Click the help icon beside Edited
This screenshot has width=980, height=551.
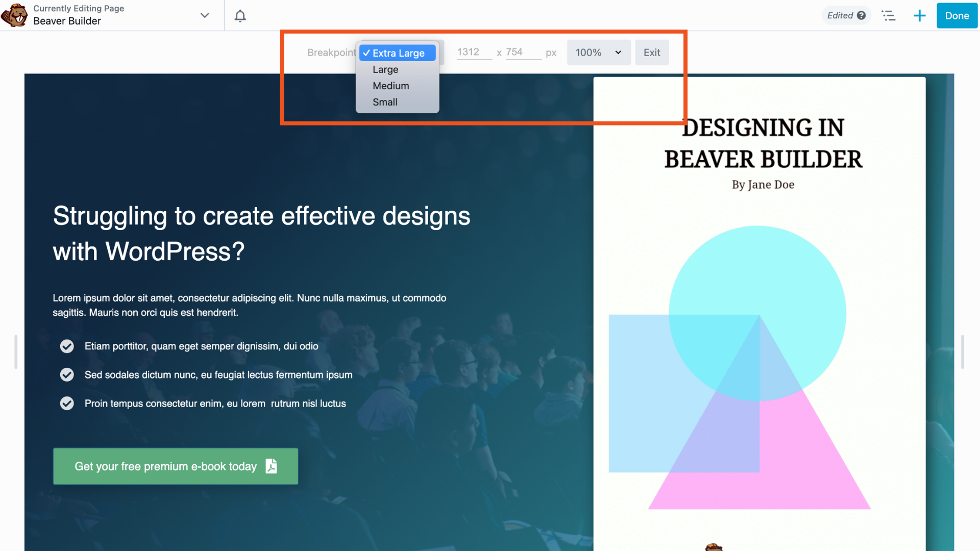[x=862, y=15]
